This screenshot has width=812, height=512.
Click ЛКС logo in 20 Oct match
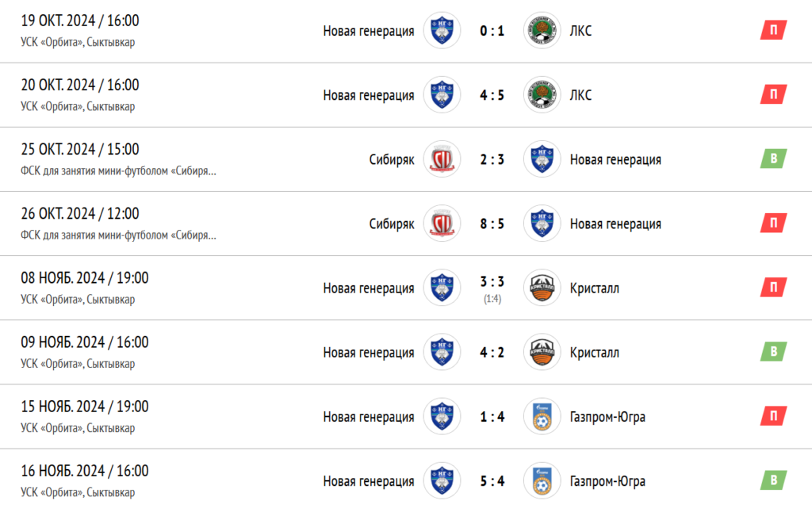[542, 95]
